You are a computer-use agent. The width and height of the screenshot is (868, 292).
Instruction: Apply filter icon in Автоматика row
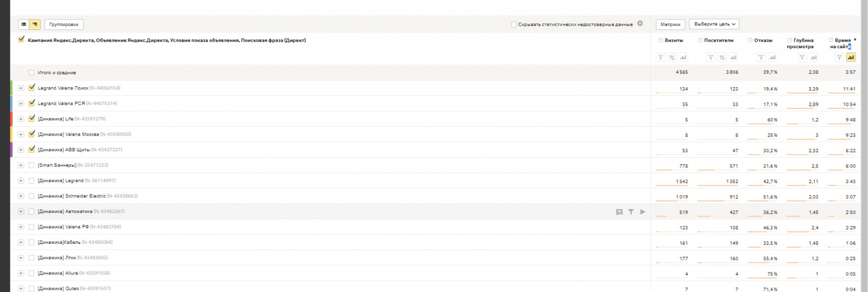pyautogui.click(x=631, y=212)
